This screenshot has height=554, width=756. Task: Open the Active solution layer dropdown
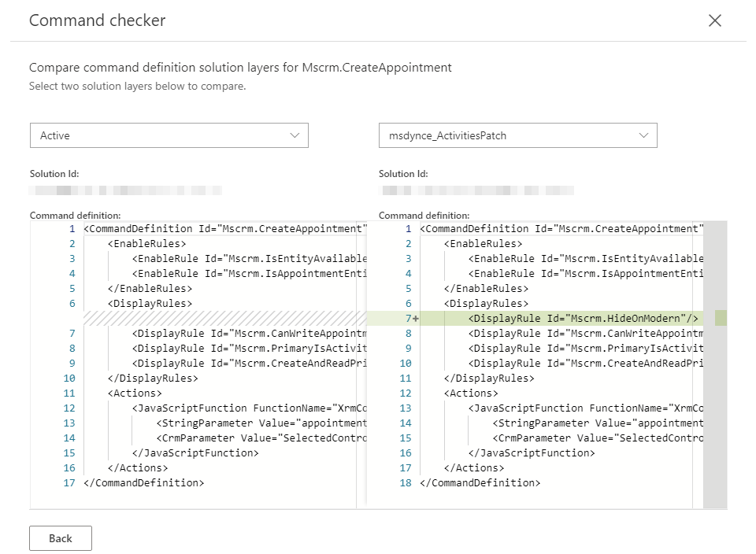click(x=169, y=135)
